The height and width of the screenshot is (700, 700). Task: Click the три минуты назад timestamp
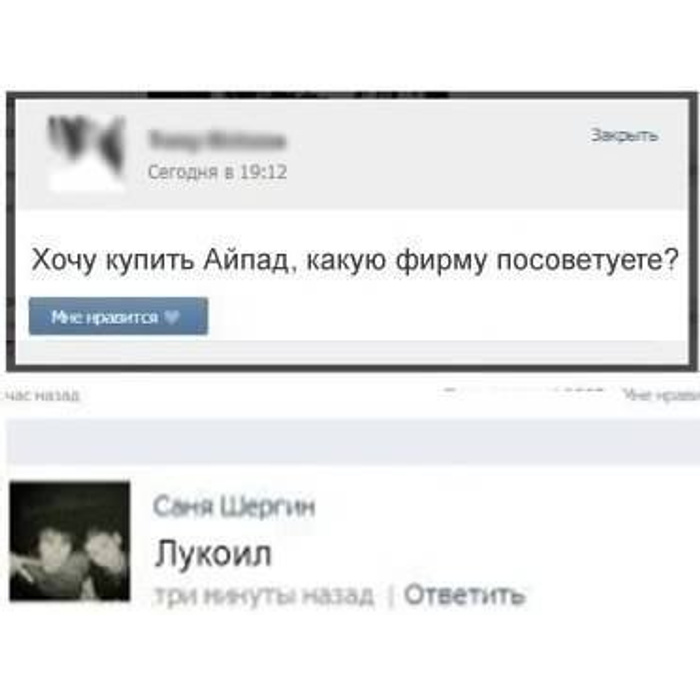(x=264, y=595)
